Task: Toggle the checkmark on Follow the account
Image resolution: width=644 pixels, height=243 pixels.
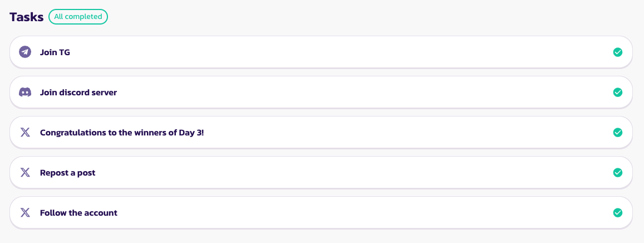Action: pyautogui.click(x=617, y=213)
